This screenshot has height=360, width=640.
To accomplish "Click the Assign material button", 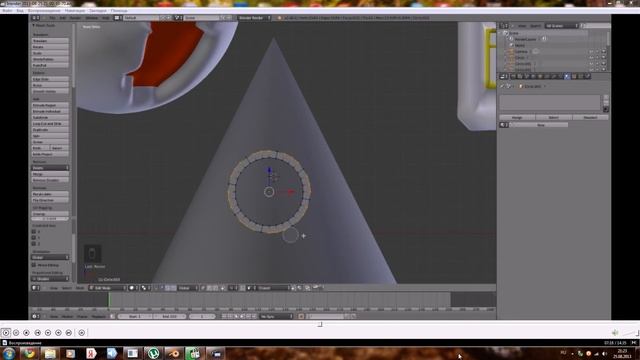I will pyautogui.click(x=517, y=118).
